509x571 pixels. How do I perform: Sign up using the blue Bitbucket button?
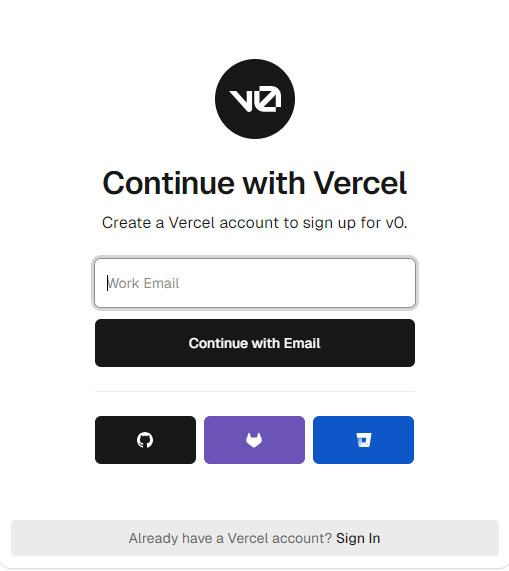[x=363, y=440]
